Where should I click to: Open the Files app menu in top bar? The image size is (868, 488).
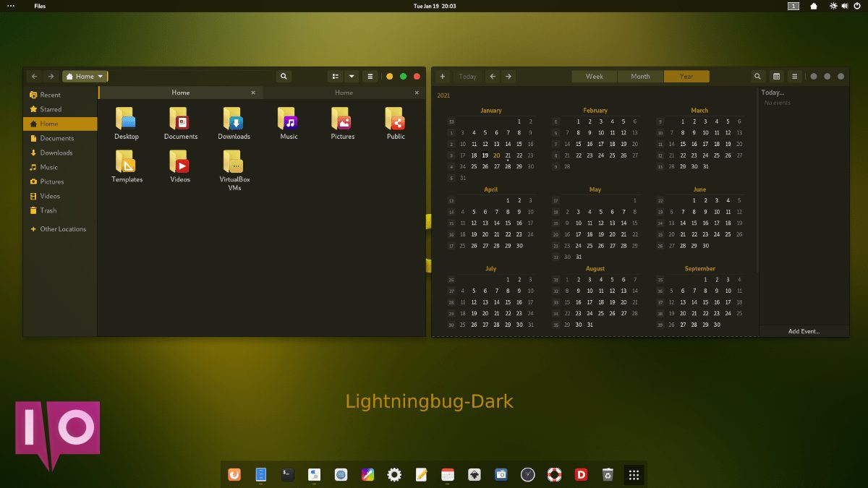click(40, 6)
